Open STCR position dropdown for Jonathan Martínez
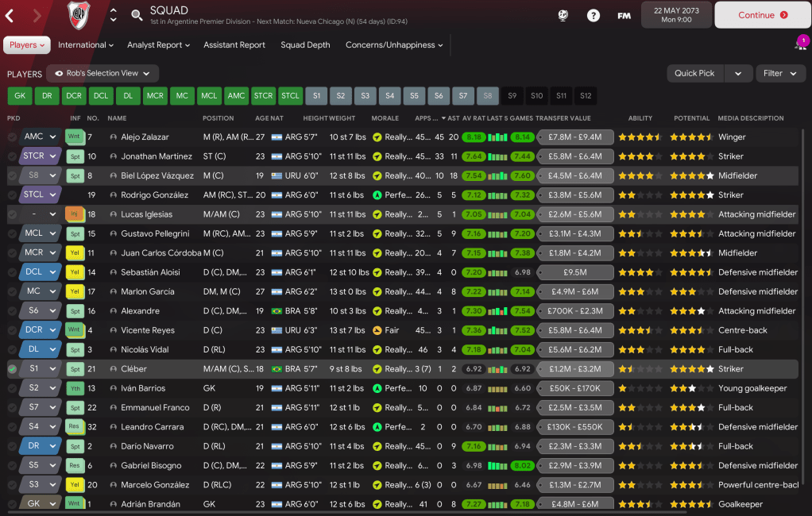Screen dimensions: 812x516 (41, 156)
